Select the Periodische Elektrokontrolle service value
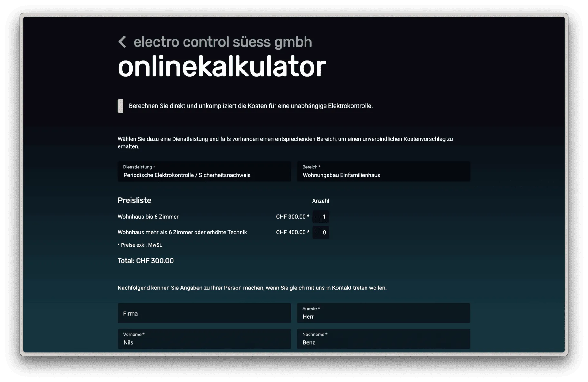Image resolution: width=588 pixels, height=382 pixels. (x=187, y=175)
